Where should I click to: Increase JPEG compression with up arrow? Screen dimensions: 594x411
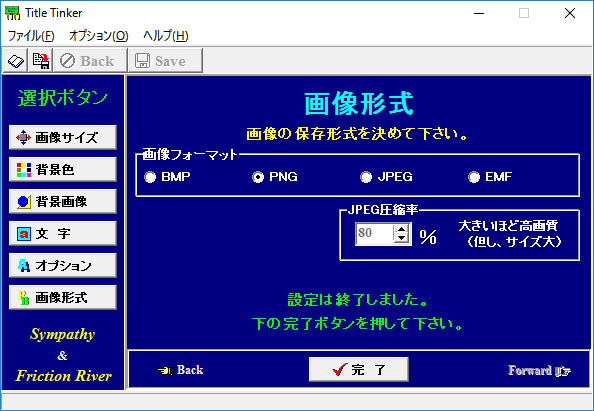point(402,229)
